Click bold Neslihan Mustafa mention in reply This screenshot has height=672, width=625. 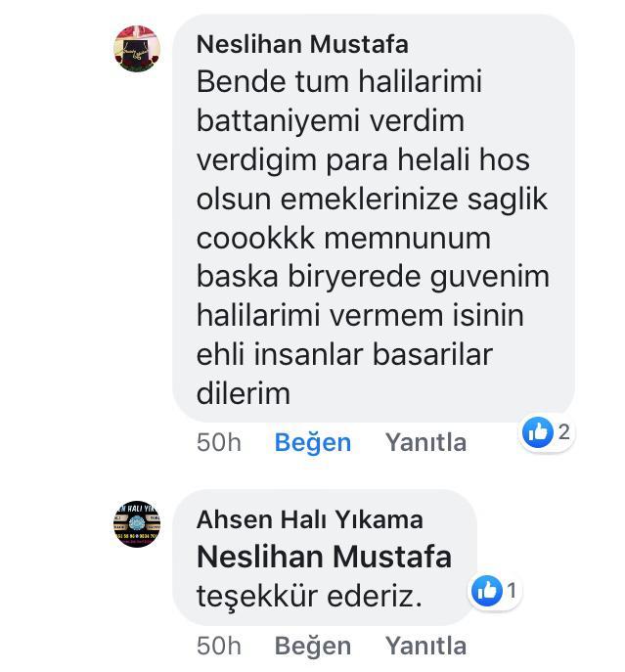324,557
